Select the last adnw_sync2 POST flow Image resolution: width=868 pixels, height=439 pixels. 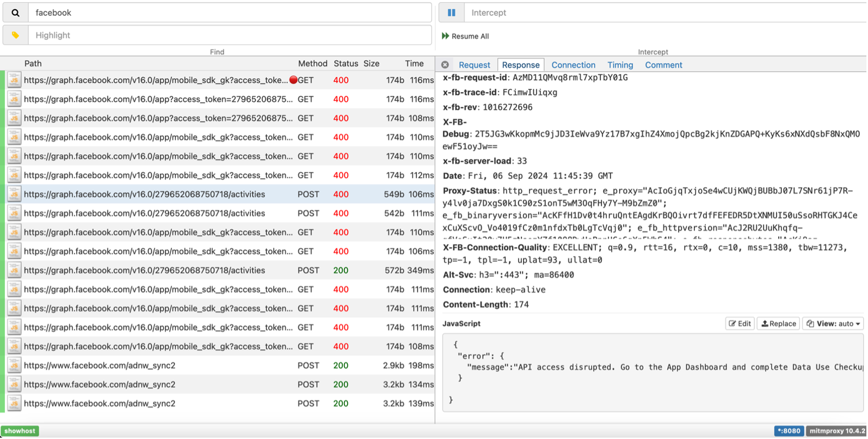[x=163, y=404]
